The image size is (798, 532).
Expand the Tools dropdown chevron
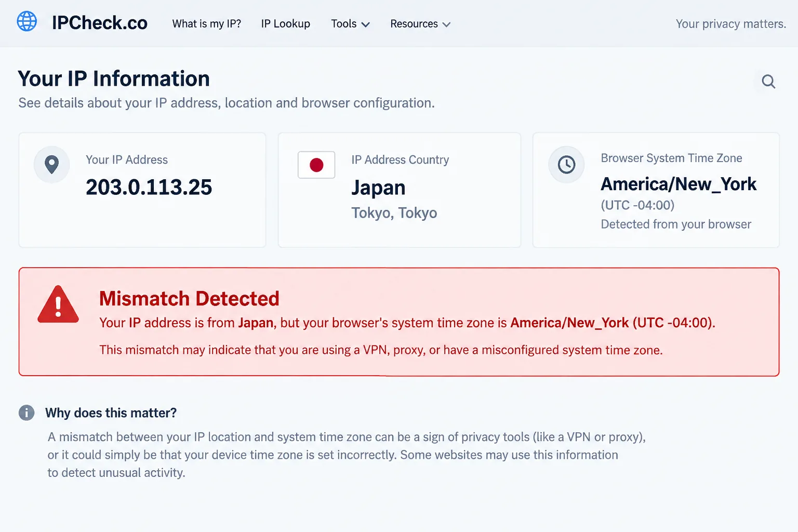pos(366,24)
